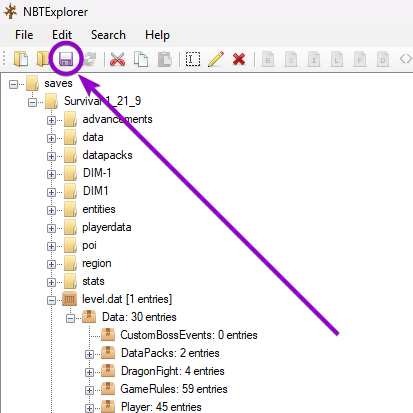This screenshot has height=413, width=413.
Task: Expand the DIM-1 folder node
Action: 51,174
